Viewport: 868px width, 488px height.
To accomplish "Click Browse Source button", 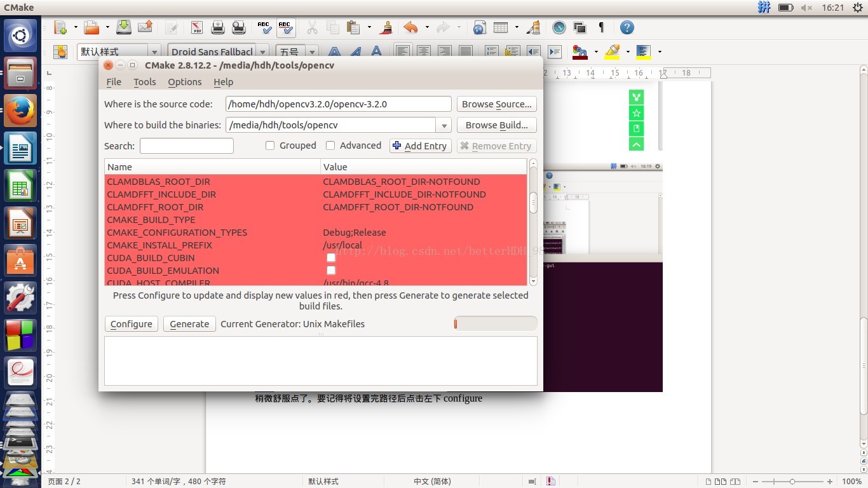I will 496,104.
